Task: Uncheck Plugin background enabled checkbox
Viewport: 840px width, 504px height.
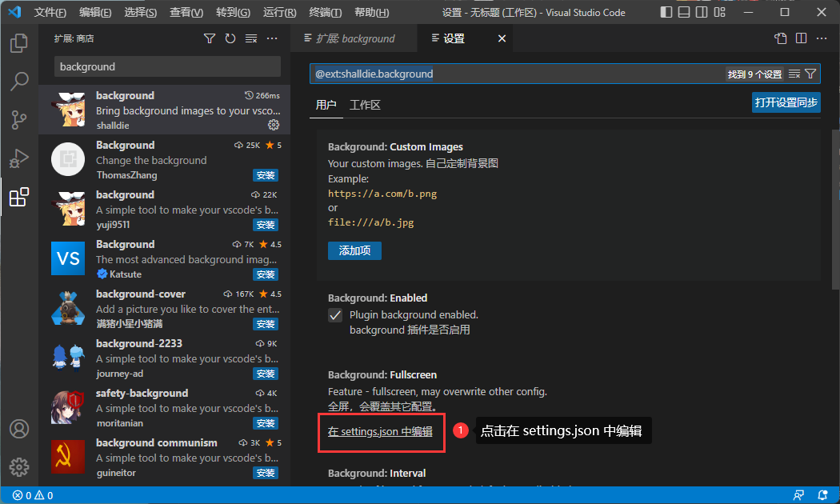Action: coord(335,315)
